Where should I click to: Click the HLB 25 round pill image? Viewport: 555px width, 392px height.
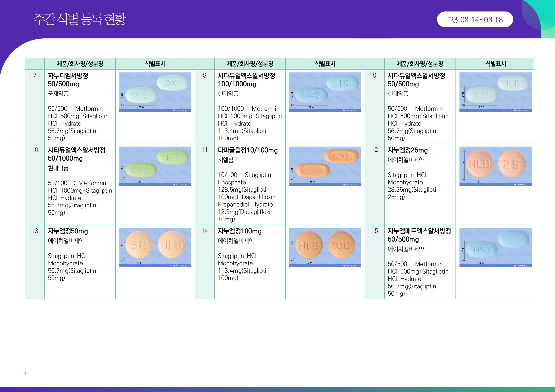pos(495,166)
